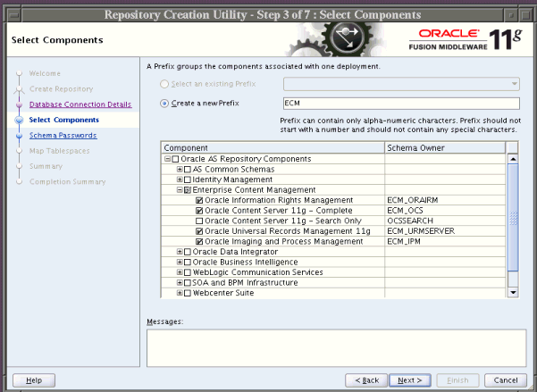This screenshot has width=537, height=392.
Task: Uncheck Oracle Imaging and Process Management
Action: click(199, 241)
